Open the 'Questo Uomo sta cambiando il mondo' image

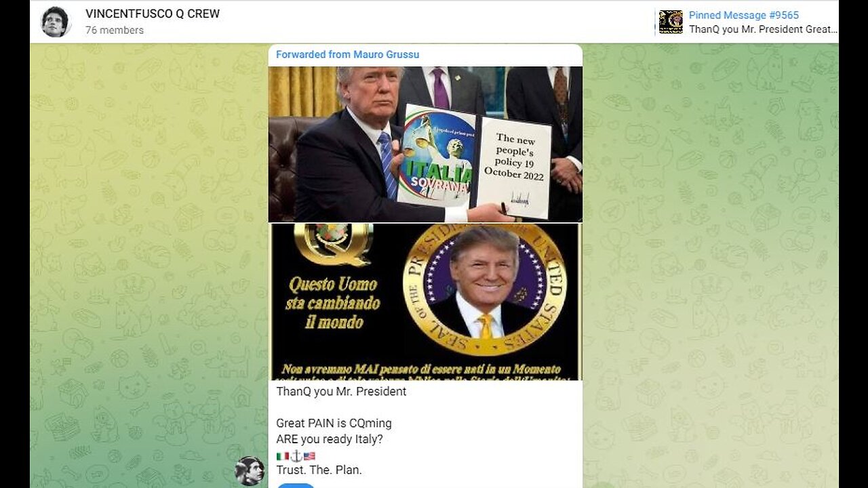pyautogui.click(x=425, y=302)
